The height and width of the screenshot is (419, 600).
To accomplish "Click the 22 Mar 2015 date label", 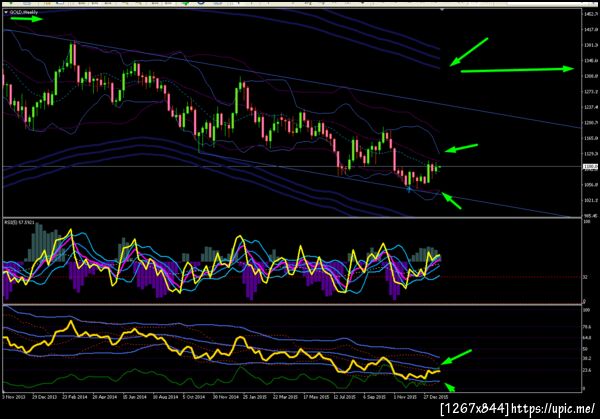I will [285, 397].
